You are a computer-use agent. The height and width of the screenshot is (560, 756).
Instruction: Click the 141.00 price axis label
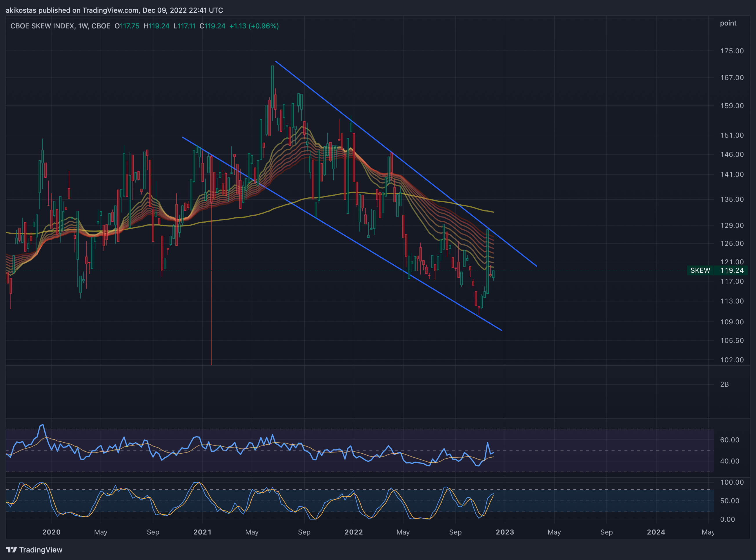pos(732,174)
